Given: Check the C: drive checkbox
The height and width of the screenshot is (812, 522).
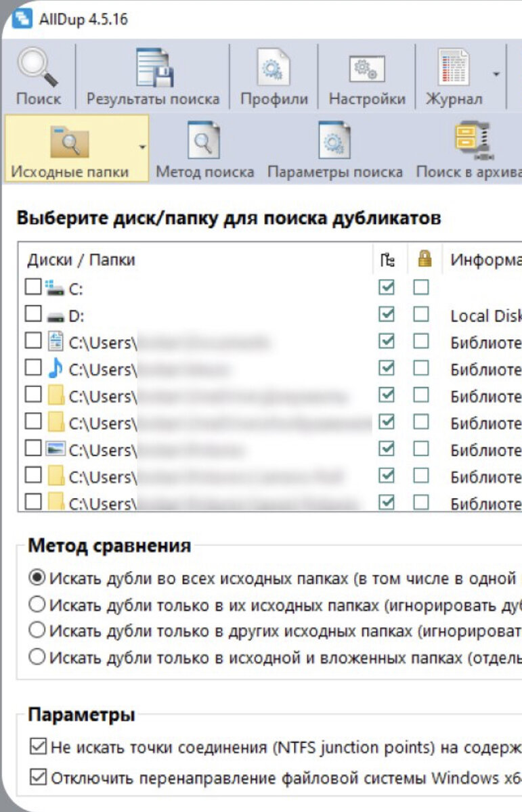Looking at the screenshot, I should 32,288.
